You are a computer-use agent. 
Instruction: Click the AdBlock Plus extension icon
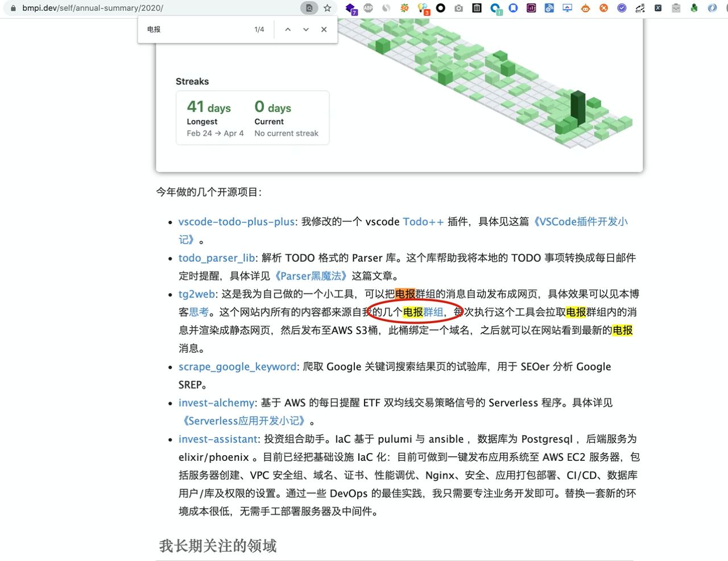click(x=368, y=8)
